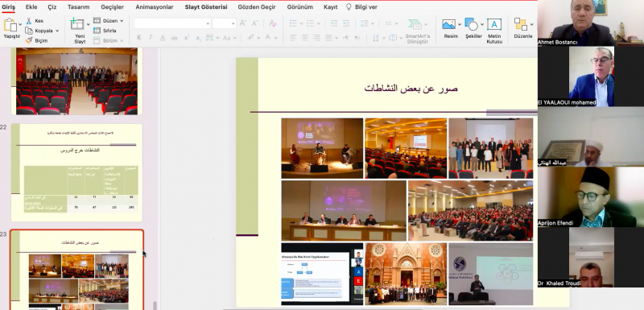Set right-to-left text direction
644x310 pixels.
point(357,37)
